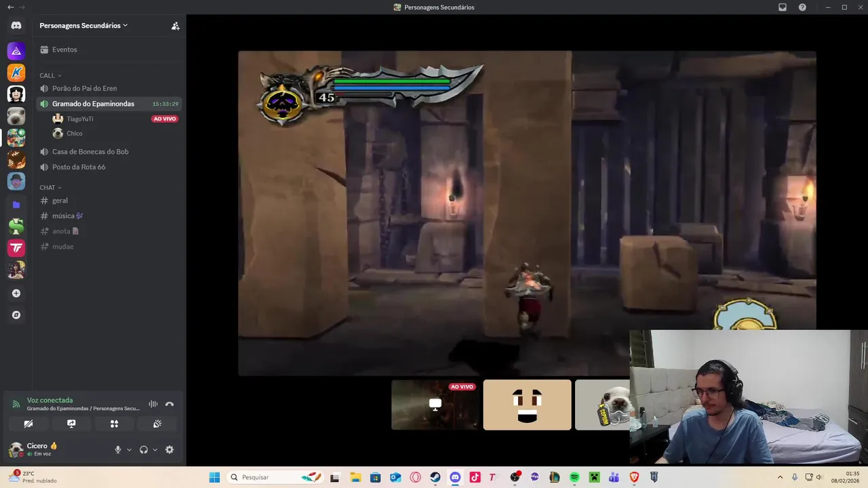
Task: Open the Eventos calendar item
Action: (x=109, y=49)
